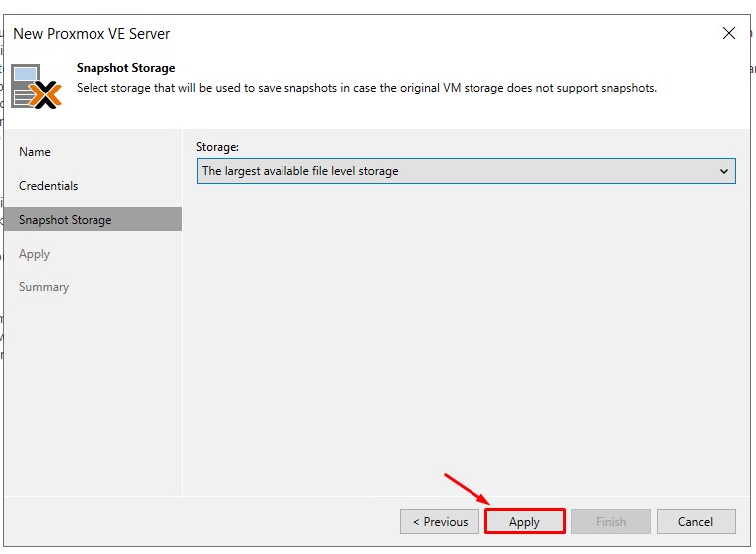
Task: Cancel the server wizard
Action: [695, 521]
